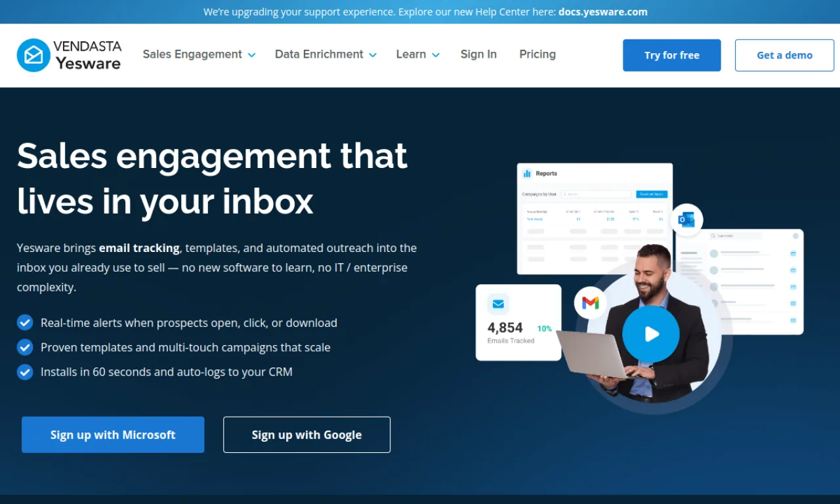Open the Pricing page

point(537,54)
